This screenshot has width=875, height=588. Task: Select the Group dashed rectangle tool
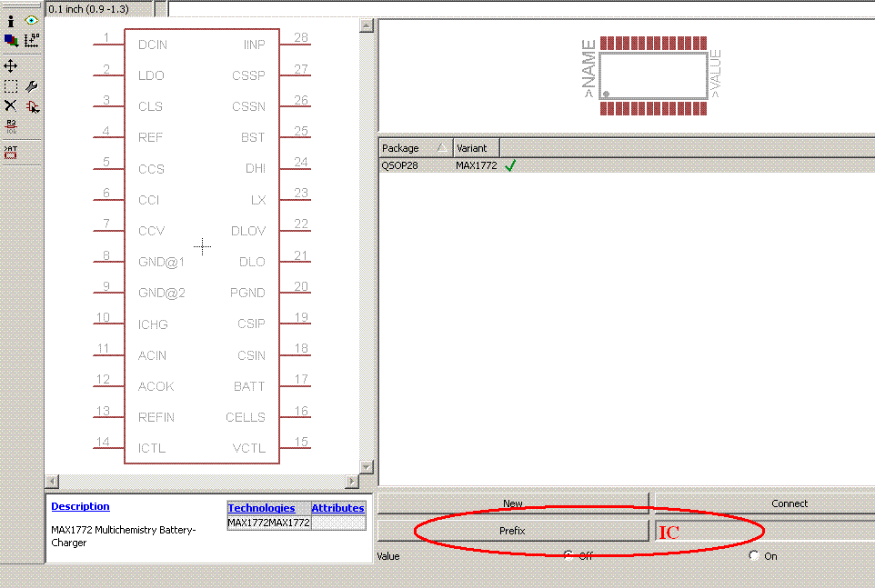[11, 86]
